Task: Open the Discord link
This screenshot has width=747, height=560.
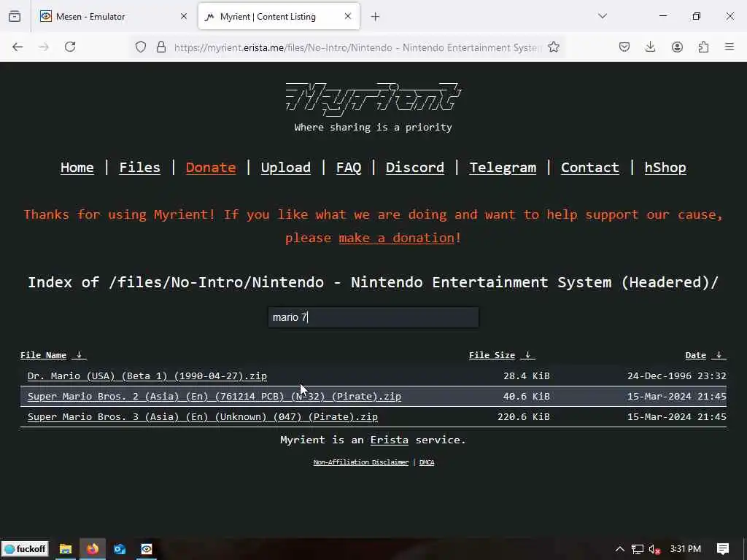Action: 415,168
